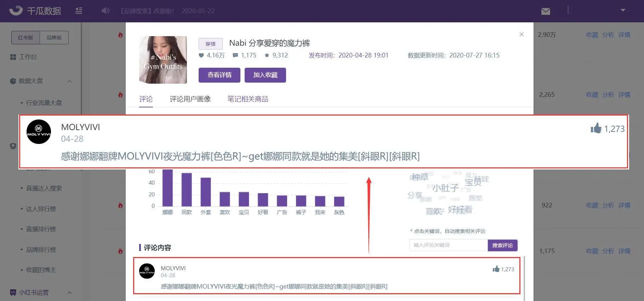Open 直播达人搜索
This screenshot has height=301, width=644.
point(44,188)
